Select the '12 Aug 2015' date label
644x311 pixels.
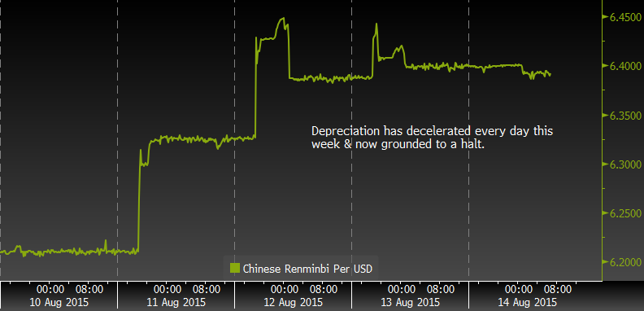point(294,302)
